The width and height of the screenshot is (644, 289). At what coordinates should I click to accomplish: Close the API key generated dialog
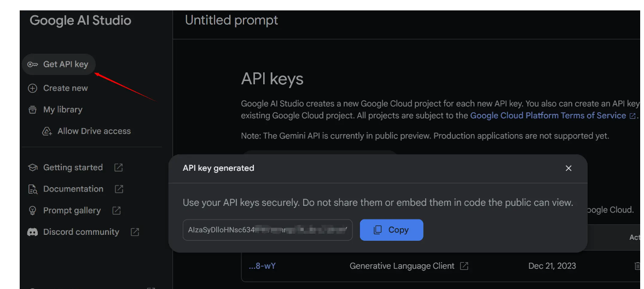(568, 168)
